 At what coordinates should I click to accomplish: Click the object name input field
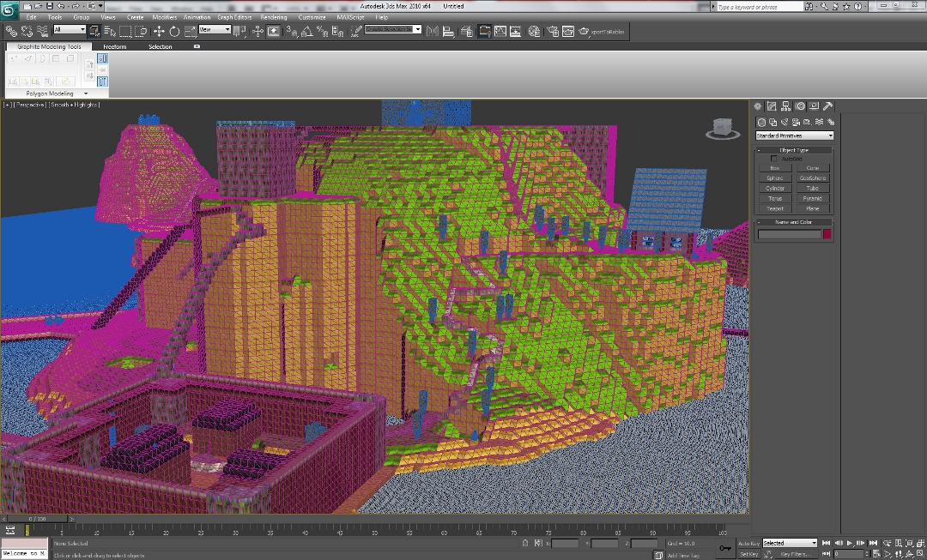tap(789, 234)
